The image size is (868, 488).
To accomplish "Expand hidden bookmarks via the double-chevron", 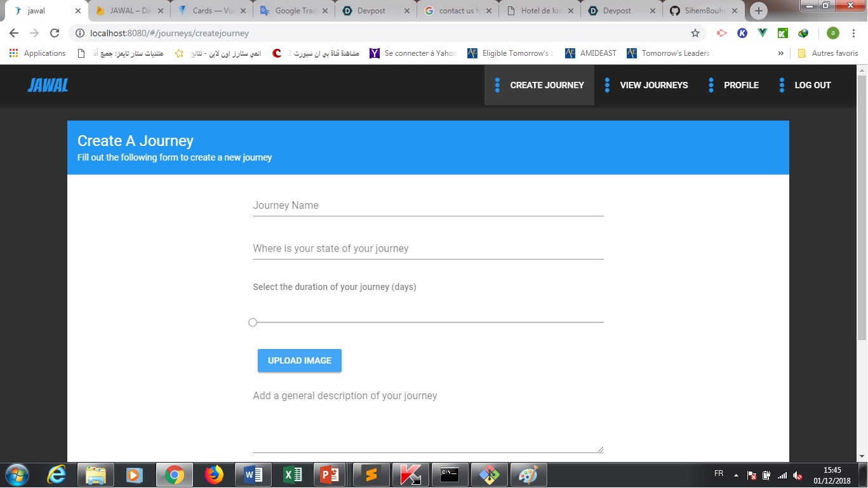I will pyautogui.click(x=781, y=53).
